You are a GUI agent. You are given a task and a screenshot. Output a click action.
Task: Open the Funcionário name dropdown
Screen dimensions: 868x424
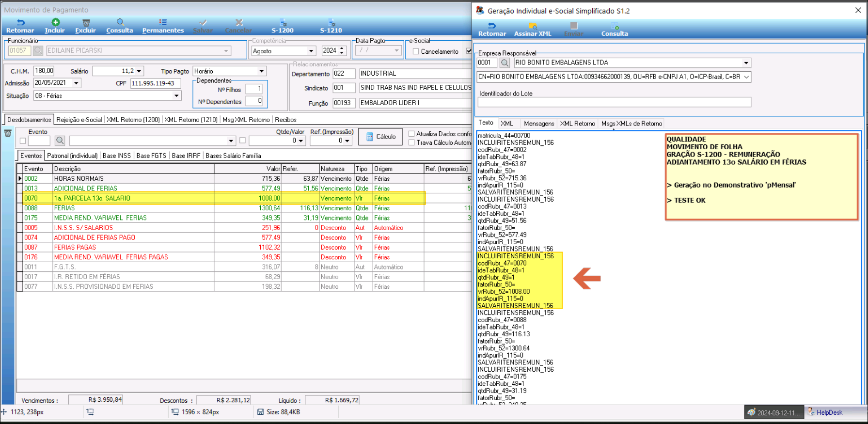pos(226,50)
